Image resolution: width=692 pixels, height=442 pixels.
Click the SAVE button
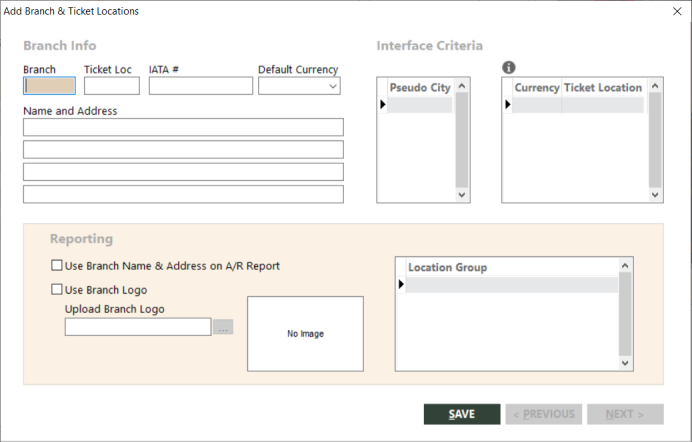[x=462, y=414]
